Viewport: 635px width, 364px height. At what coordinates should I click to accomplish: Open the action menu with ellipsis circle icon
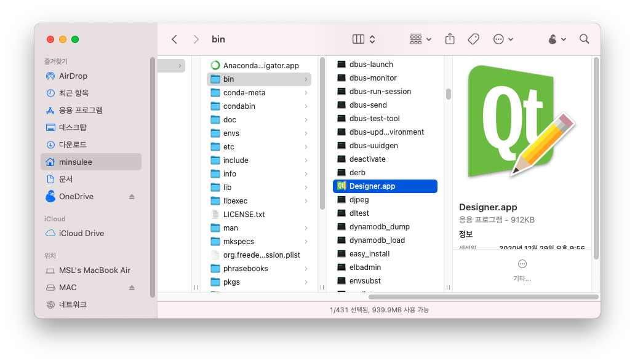pos(503,39)
